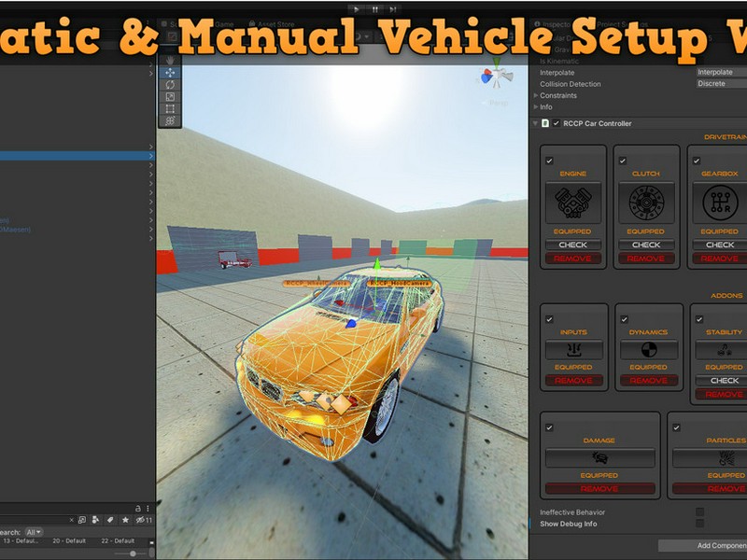Click the Pause button in the top toolbar
Screen dimensions: 747x560
tap(375, 9)
